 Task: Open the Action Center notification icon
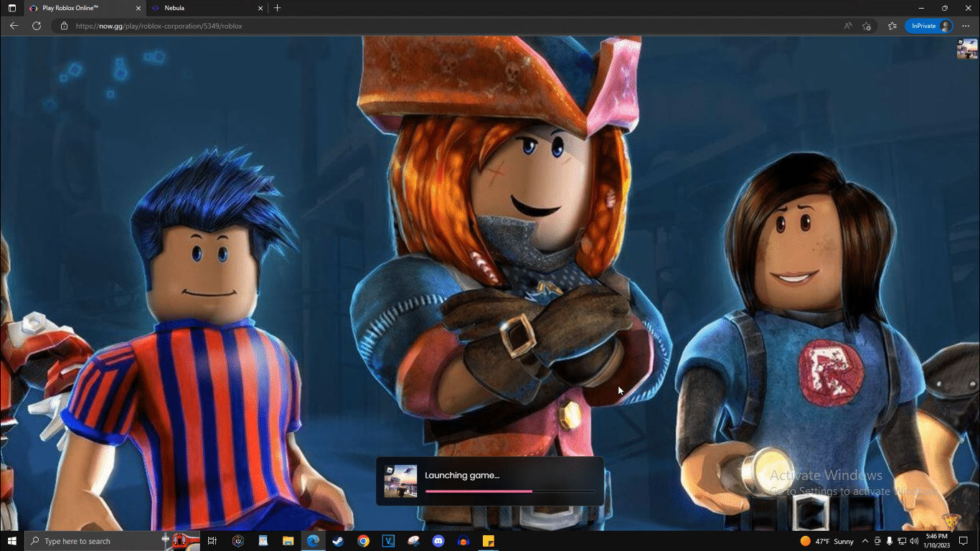(963, 541)
